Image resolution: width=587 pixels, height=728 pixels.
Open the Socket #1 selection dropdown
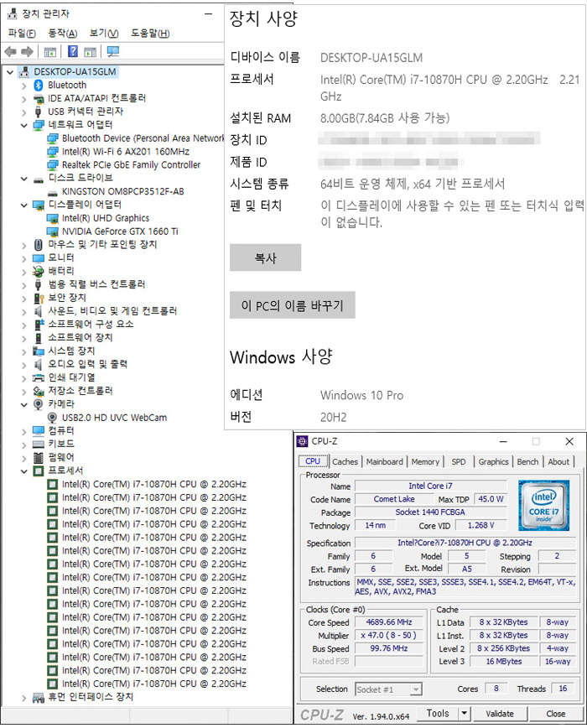coord(416,689)
